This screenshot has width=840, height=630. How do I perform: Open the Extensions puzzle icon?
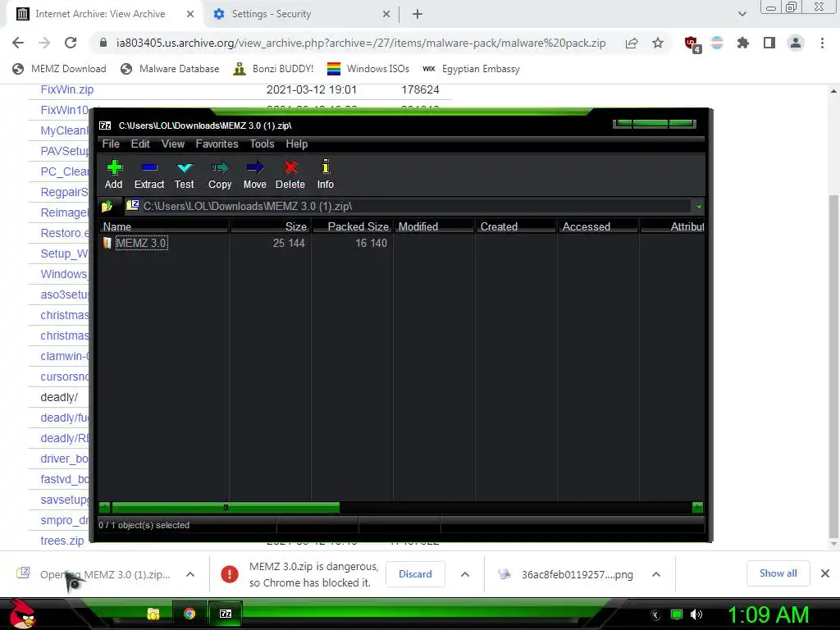742,43
